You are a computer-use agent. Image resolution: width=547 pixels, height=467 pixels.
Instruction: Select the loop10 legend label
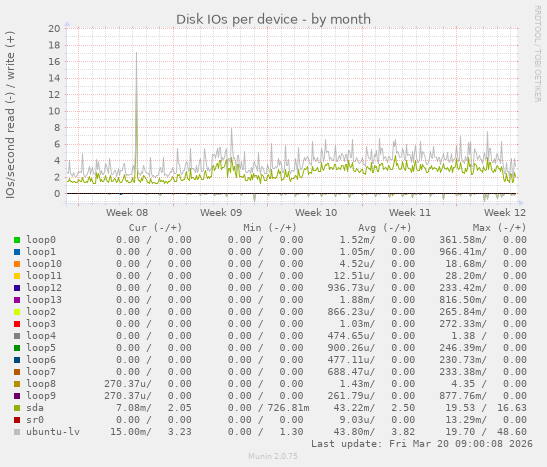coord(44,264)
